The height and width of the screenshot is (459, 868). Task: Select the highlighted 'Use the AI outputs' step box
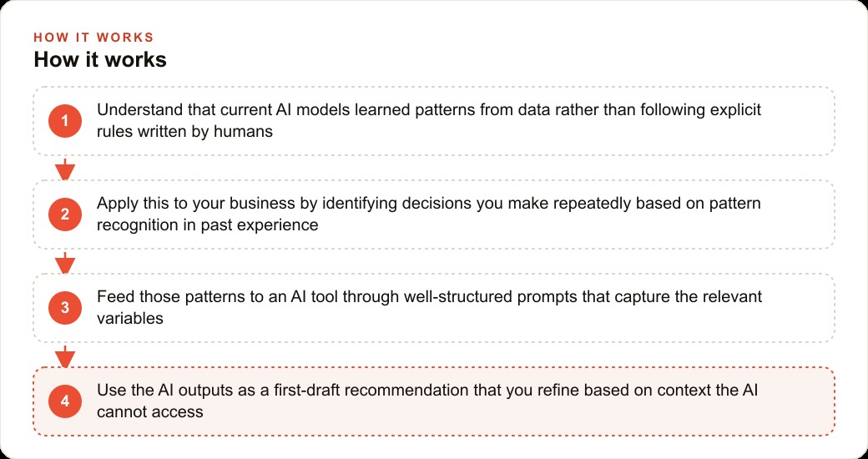click(x=434, y=401)
